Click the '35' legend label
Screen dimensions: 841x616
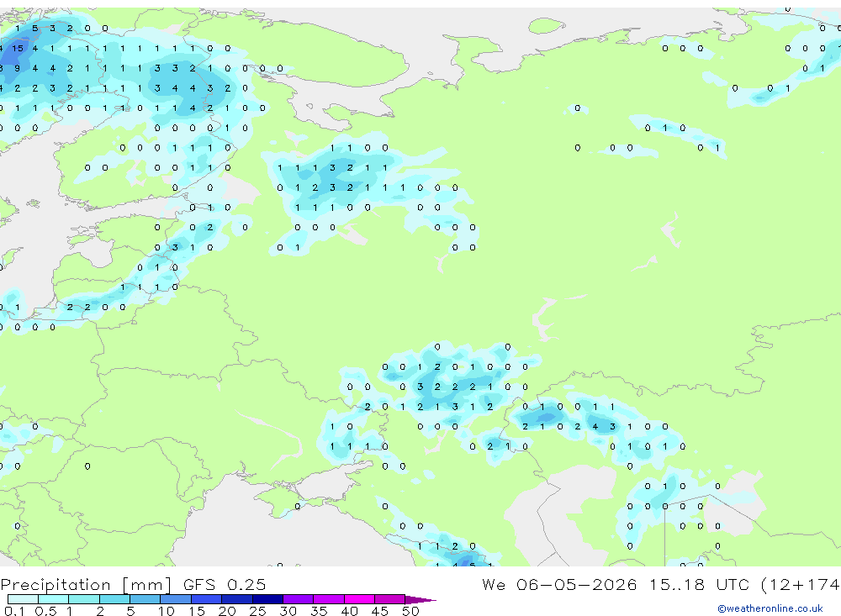coord(319,611)
